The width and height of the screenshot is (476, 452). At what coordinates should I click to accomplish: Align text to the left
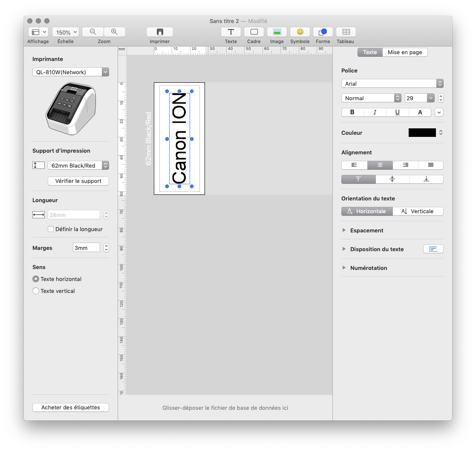click(x=354, y=165)
